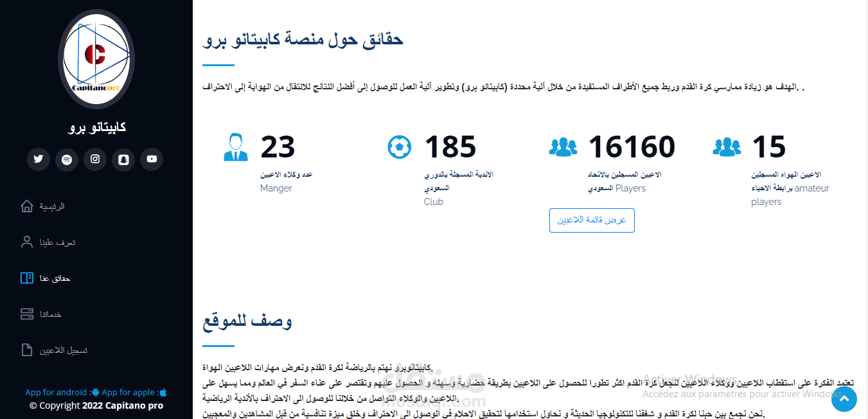
Task: Click the number 23 counter
Action: (278, 147)
